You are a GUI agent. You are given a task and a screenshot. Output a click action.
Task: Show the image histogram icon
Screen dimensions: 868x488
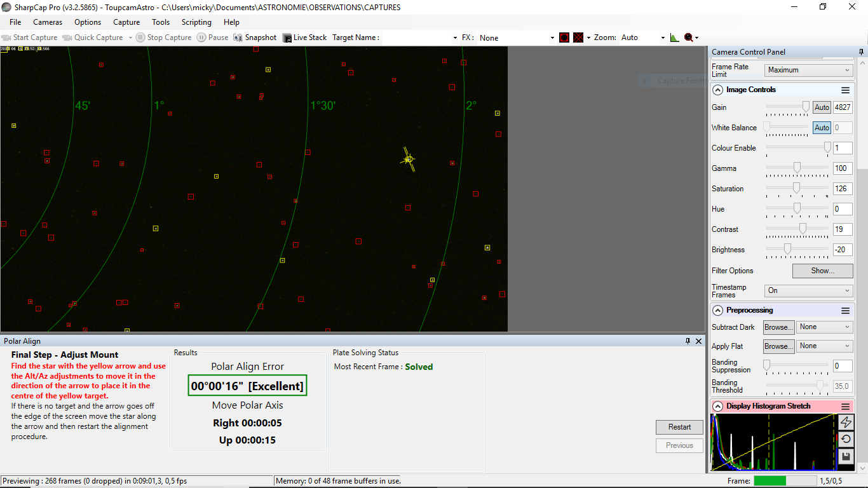click(x=674, y=37)
